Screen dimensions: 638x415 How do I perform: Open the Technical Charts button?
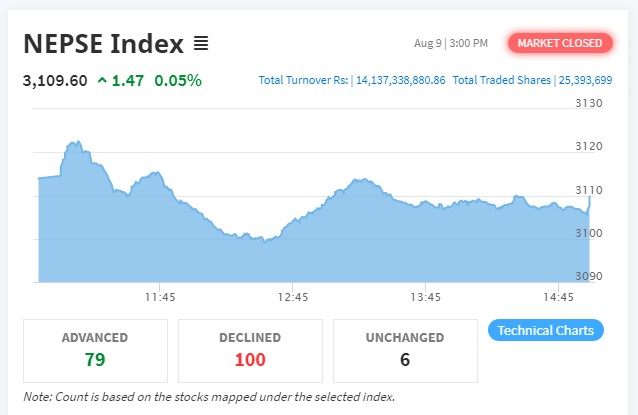click(x=546, y=330)
